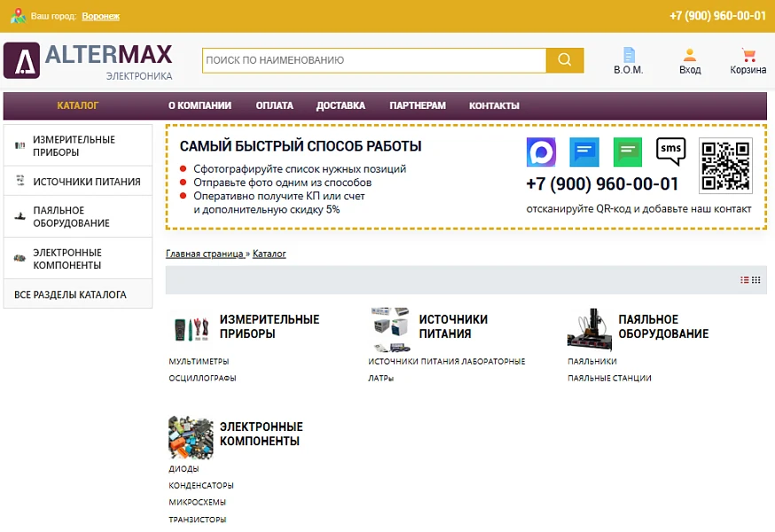The width and height of the screenshot is (775, 532).
Task: Open the Конденсаторы subcategory
Action: pos(201,486)
